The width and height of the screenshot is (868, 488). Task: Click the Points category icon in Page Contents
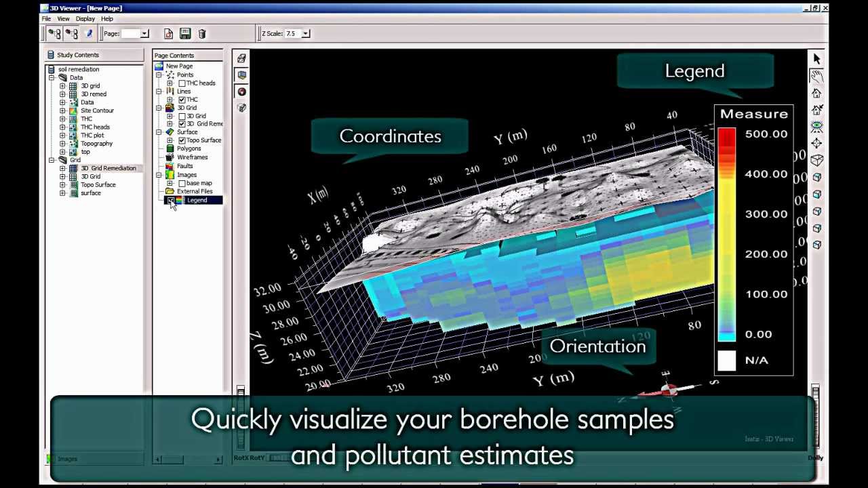(x=170, y=75)
